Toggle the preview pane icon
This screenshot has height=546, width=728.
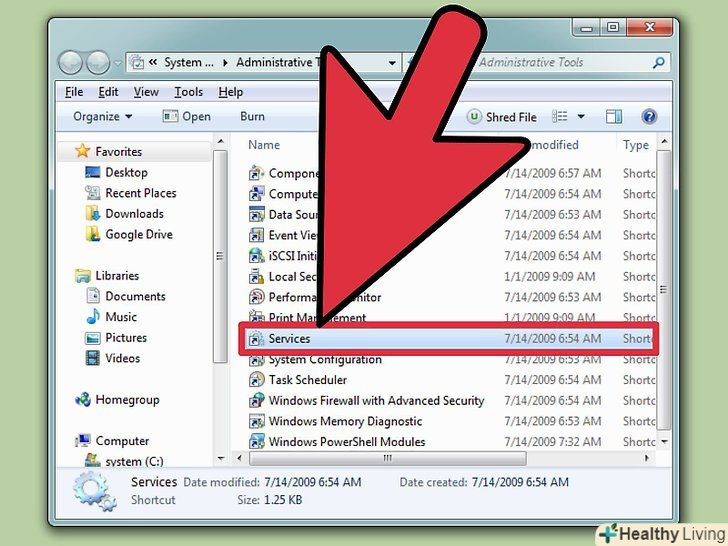point(614,117)
